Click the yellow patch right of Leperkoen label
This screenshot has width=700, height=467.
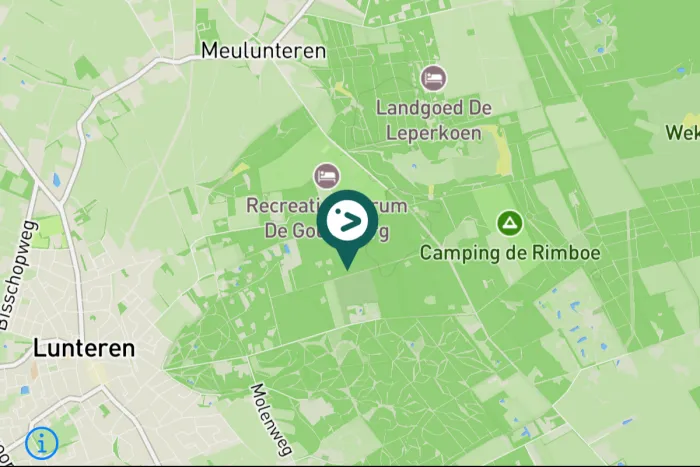(502, 150)
